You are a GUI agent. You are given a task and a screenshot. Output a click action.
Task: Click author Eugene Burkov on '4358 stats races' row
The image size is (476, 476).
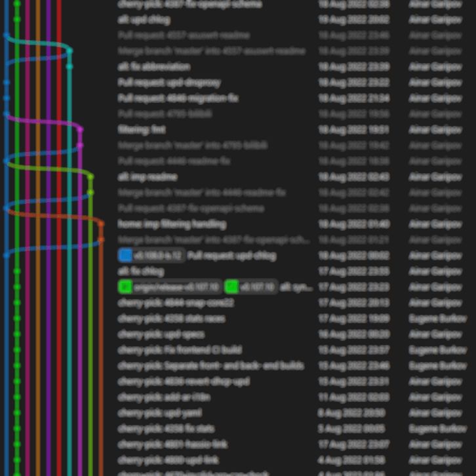(x=438, y=319)
